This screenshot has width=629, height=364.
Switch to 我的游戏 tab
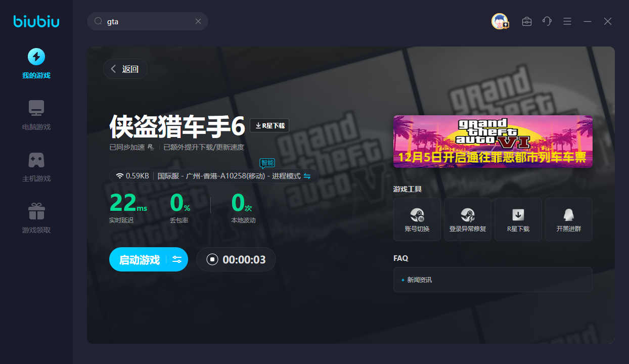(x=36, y=64)
